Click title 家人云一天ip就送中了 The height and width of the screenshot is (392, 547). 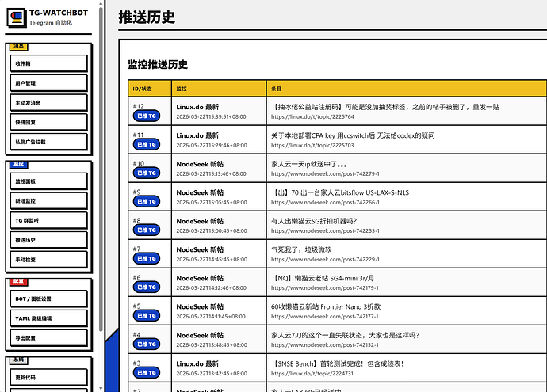pyautogui.click(x=308, y=164)
